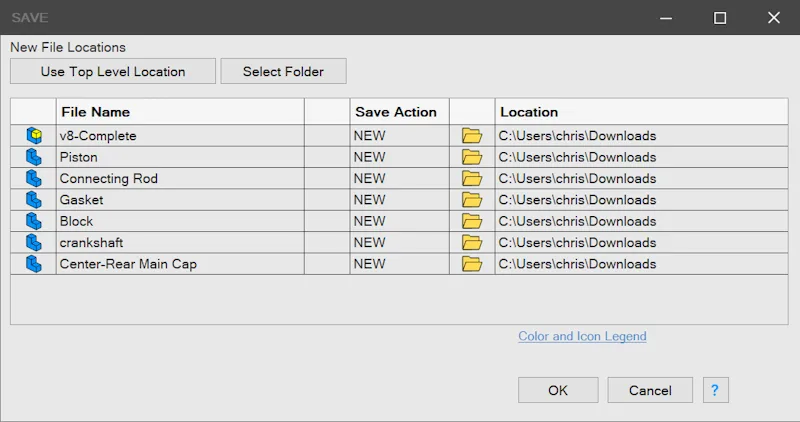This screenshot has width=800, height=422.
Task: Open the Color and Icon Legend link
Action: [x=582, y=336]
